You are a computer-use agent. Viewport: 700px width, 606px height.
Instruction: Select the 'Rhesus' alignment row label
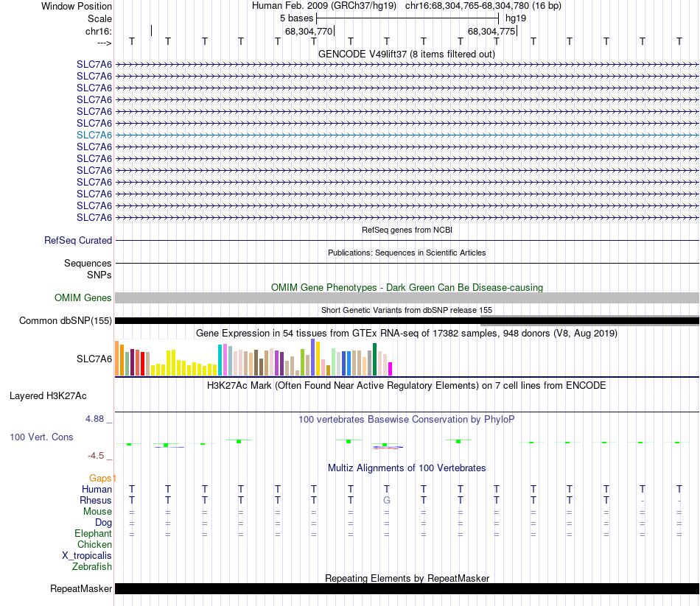[x=96, y=501]
